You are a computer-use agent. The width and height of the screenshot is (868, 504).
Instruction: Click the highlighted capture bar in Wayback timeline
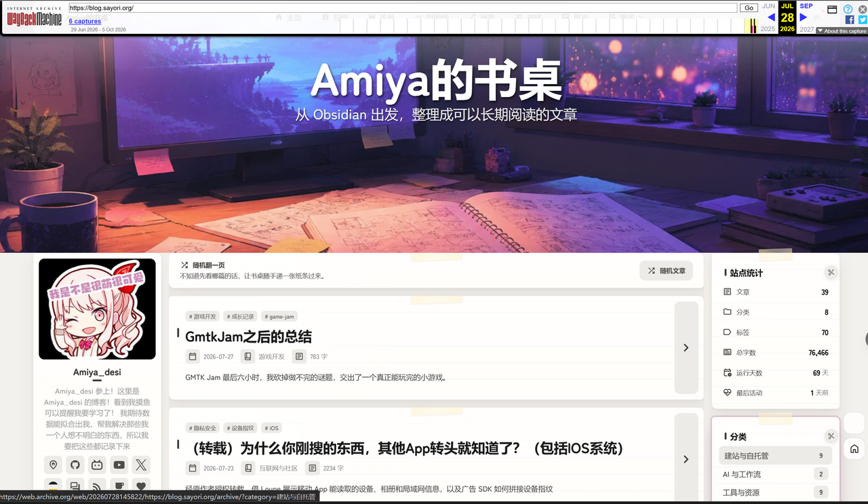click(x=751, y=26)
